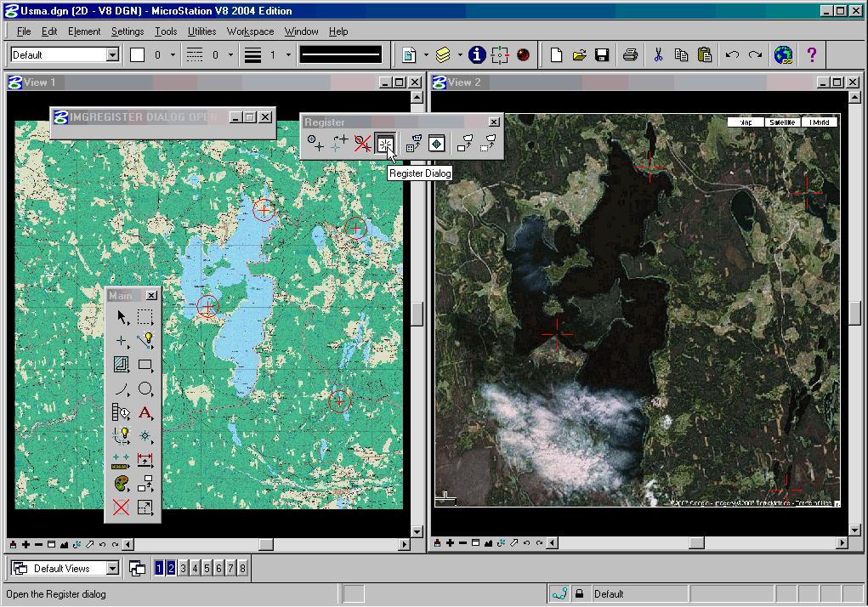The width and height of the screenshot is (868, 607).
Task: Select the Change Attributes palette tool in Main toolbox
Action: [122, 483]
